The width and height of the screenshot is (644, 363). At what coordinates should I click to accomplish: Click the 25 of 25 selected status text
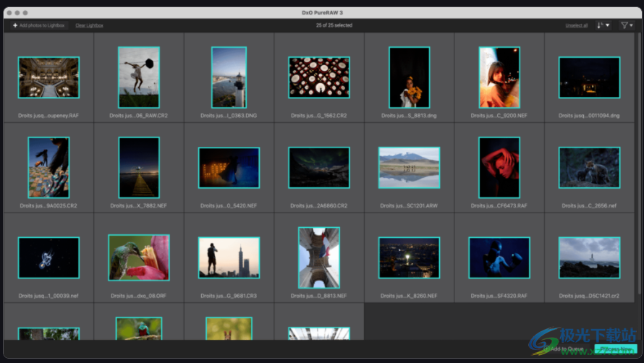334,25
